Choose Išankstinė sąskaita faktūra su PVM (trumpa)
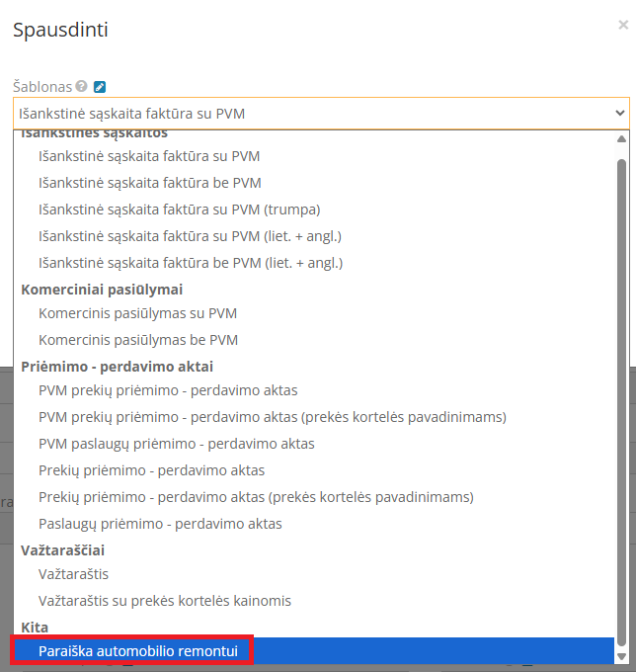 tap(179, 210)
